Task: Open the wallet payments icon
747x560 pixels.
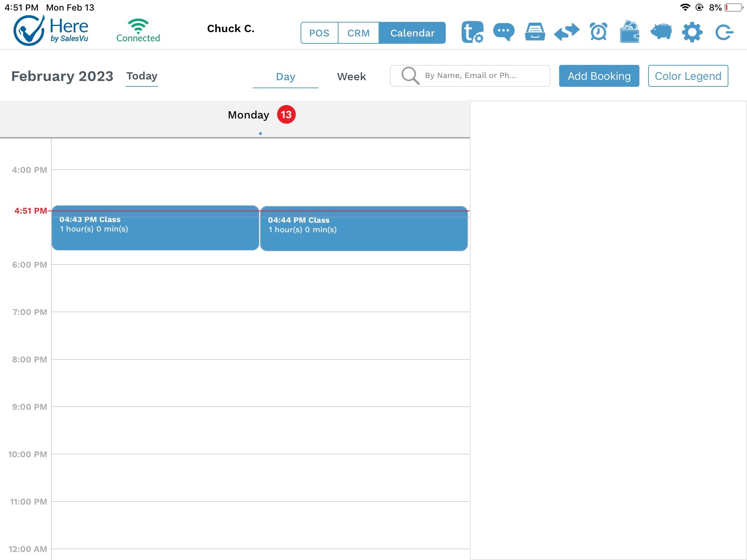Action: pos(630,32)
